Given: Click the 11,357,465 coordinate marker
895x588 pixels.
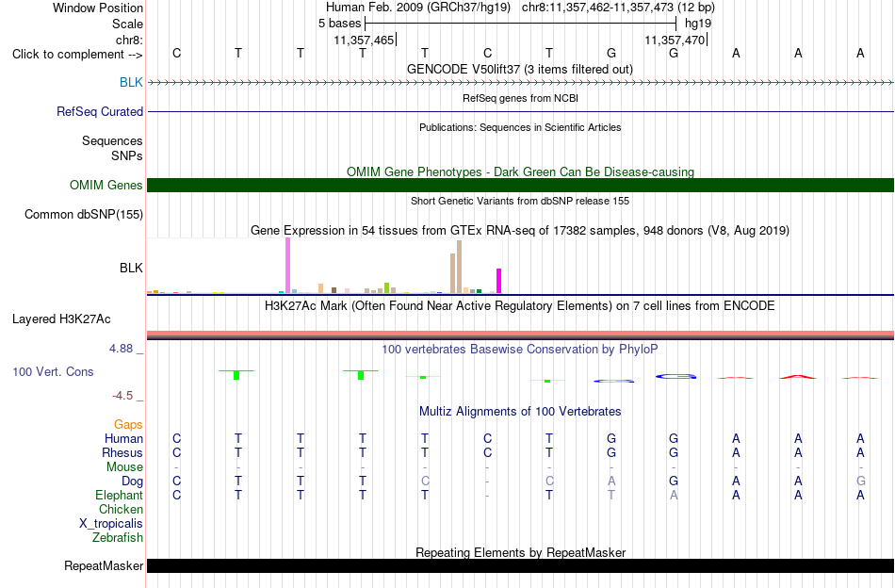Looking at the screenshot, I should click(x=365, y=40).
